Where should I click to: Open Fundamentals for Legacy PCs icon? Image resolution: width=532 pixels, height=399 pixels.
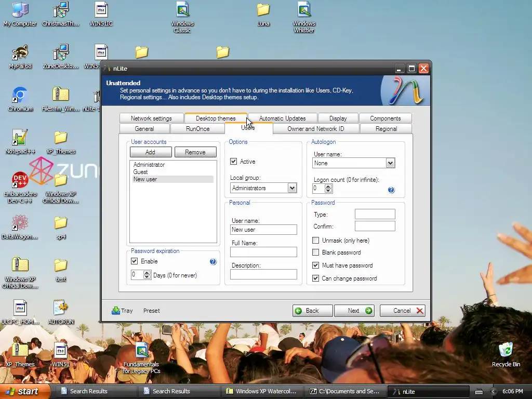(141, 358)
